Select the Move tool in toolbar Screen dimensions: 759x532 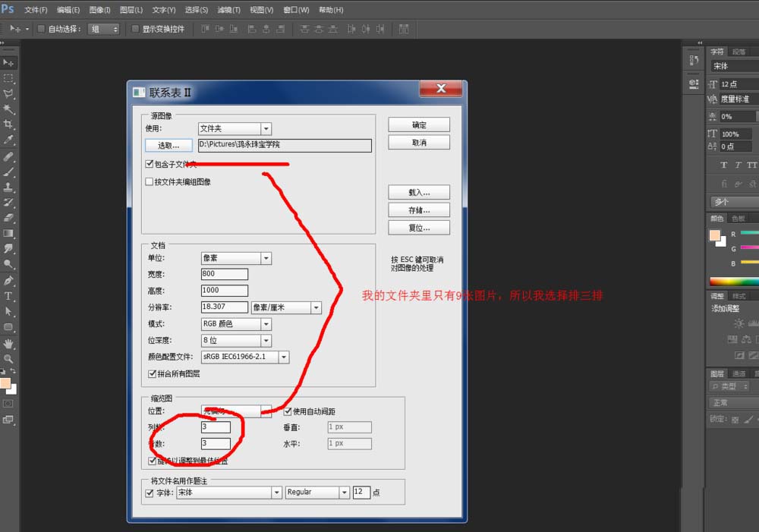click(x=8, y=62)
